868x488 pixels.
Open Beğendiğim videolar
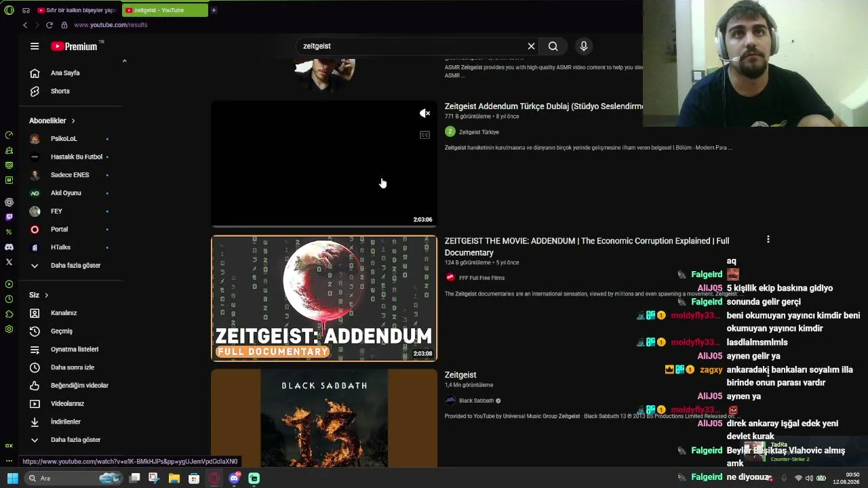79,386
